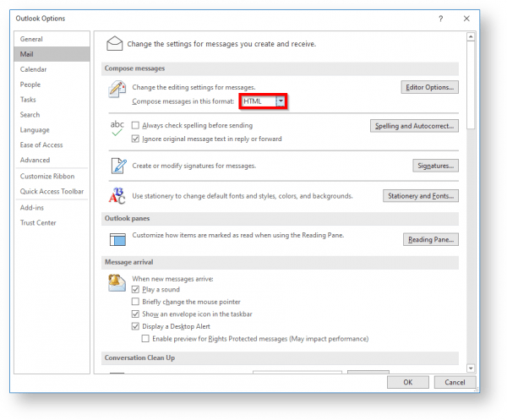Open the compose format dropdown arrow

[x=281, y=101]
